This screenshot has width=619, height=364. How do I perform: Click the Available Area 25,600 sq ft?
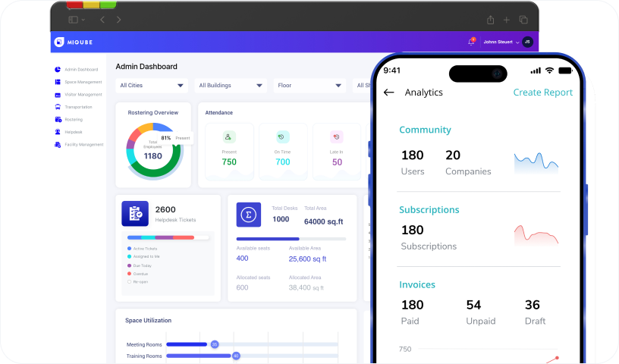click(307, 259)
